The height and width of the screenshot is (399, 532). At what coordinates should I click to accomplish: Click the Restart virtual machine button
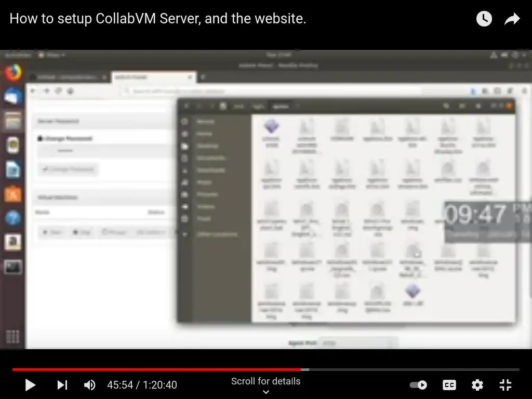pyautogui.click(x=114, y=232)
